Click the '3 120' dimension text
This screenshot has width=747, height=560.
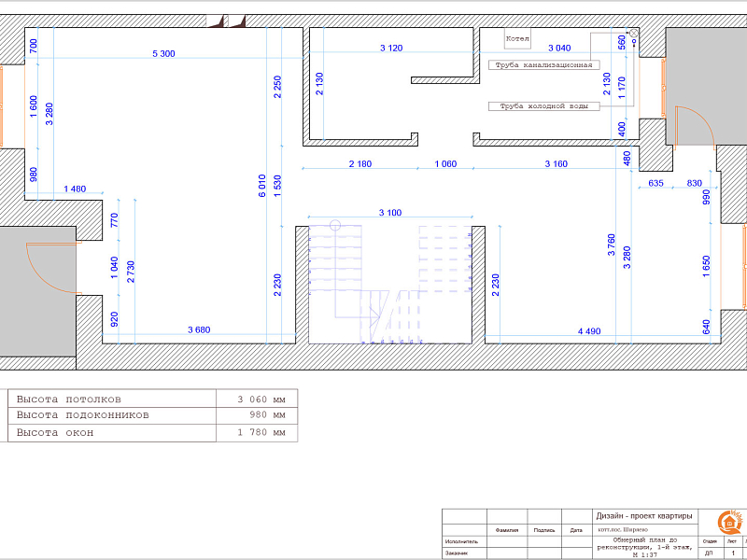(x=391, y=48)
